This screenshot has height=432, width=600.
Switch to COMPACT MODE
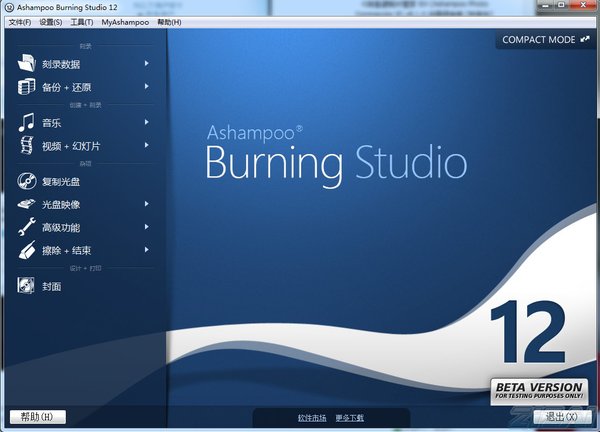[546, 39]
